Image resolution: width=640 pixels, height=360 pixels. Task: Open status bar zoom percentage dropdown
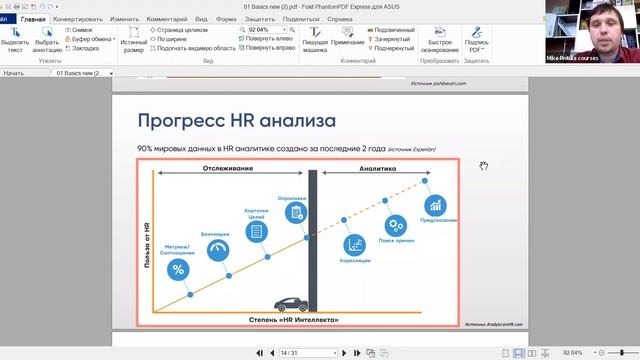[x=595, y=353]
